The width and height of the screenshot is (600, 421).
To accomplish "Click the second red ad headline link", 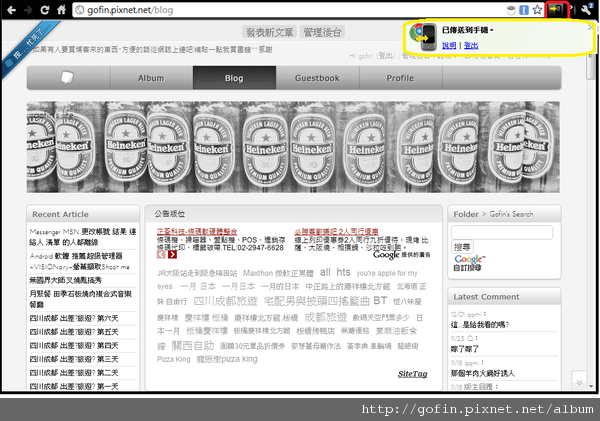I will tap(336, 232).
